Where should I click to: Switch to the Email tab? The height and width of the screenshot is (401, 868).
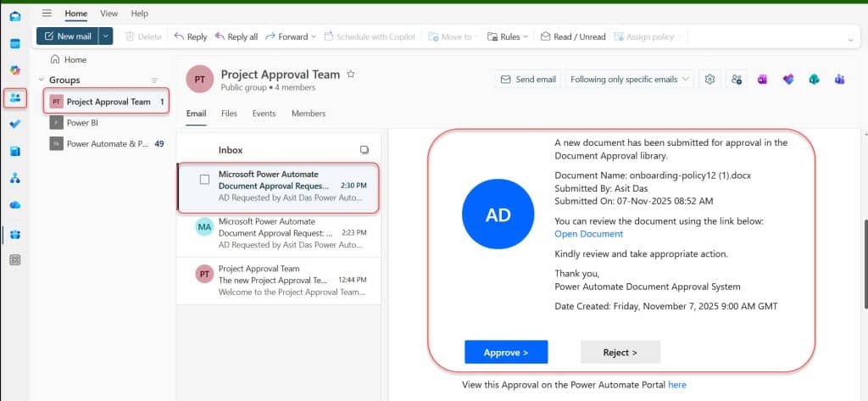[196, 114]
